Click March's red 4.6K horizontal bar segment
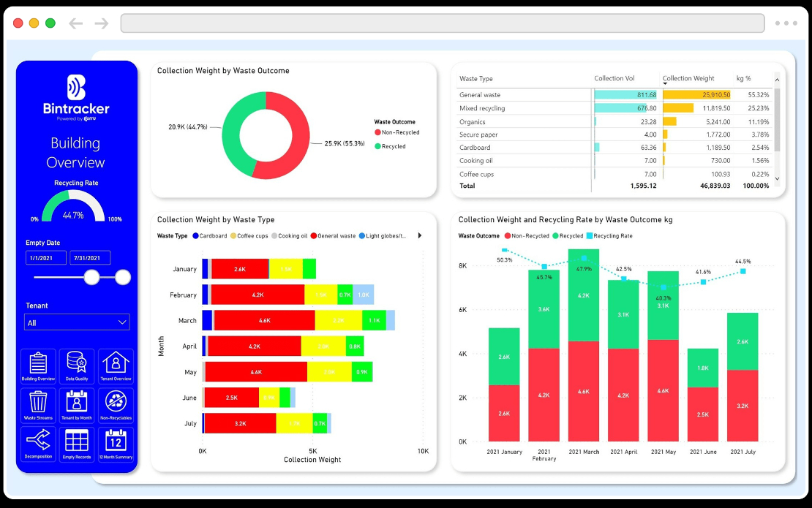This screenshot has width=812, height=508. pos(264,320)
